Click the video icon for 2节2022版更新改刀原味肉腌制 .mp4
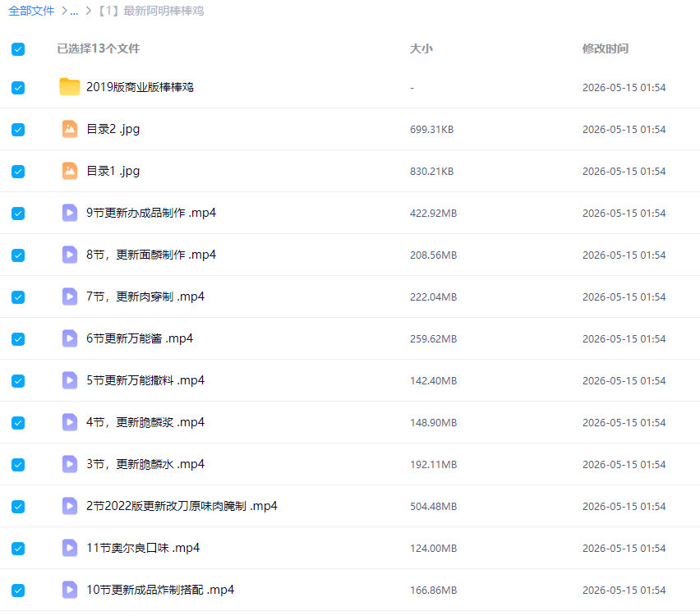The height and width of the screenshot is (616, 700). coord(70,506)
